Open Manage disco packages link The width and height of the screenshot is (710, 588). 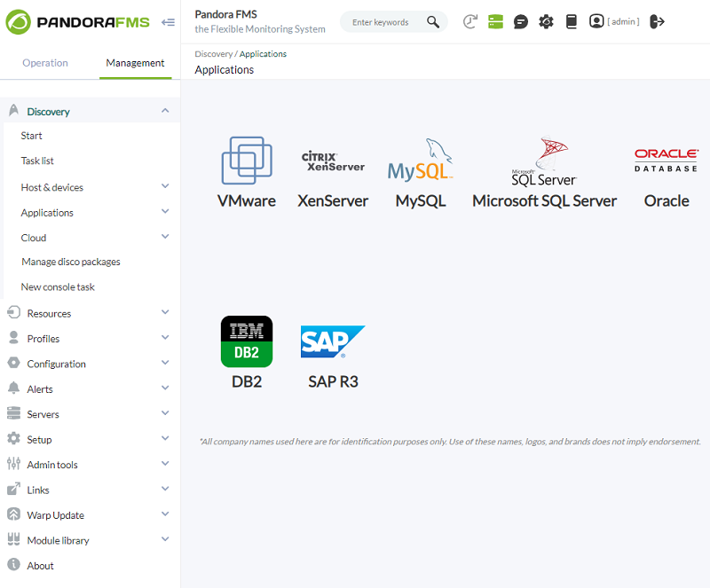[71, 262]
